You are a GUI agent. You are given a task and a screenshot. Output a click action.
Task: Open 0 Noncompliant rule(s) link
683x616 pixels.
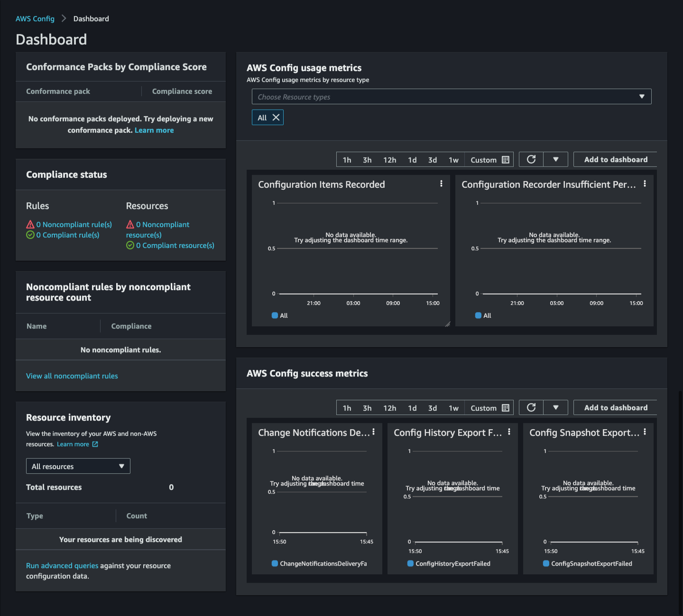click(x=74, y=224)
